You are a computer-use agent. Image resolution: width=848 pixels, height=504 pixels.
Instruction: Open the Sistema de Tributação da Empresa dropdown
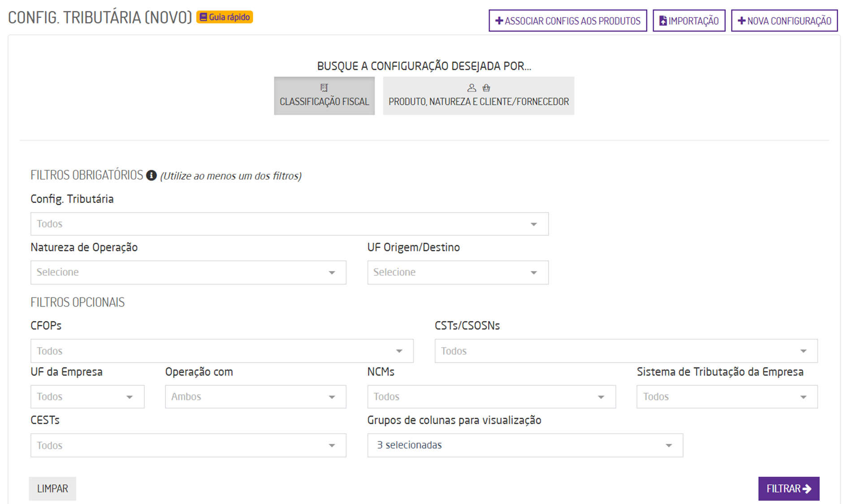(x=727, y=397)
